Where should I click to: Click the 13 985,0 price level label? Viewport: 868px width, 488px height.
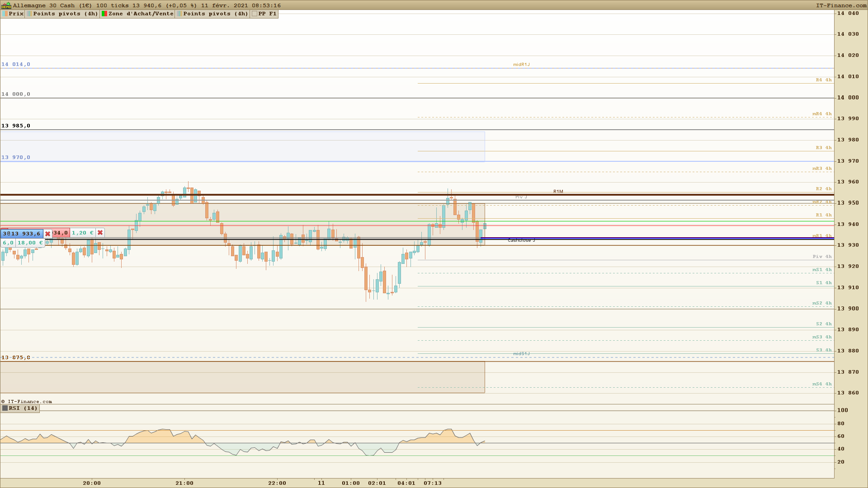coord(16,126)
